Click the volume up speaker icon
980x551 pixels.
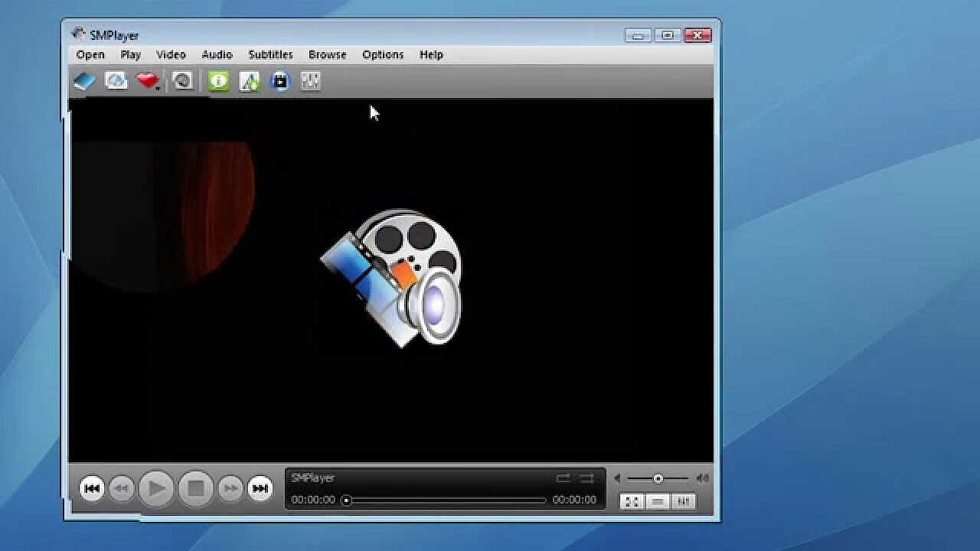(x=702, y=479)
